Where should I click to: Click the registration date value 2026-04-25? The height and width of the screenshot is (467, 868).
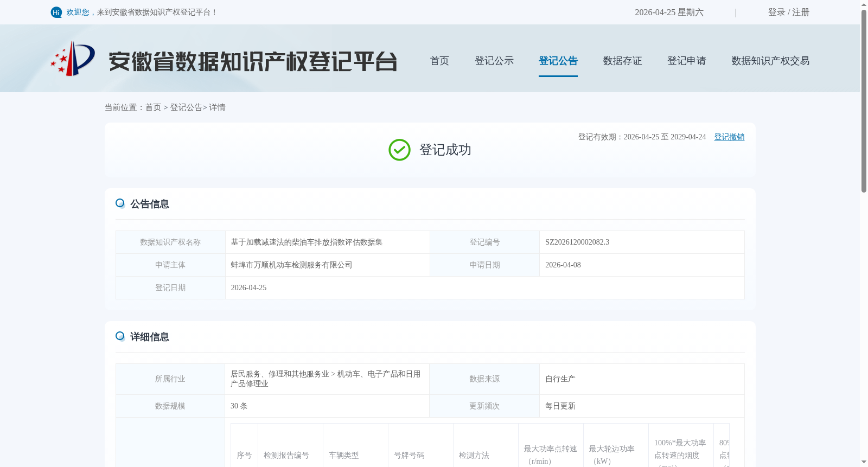point(249,288)
